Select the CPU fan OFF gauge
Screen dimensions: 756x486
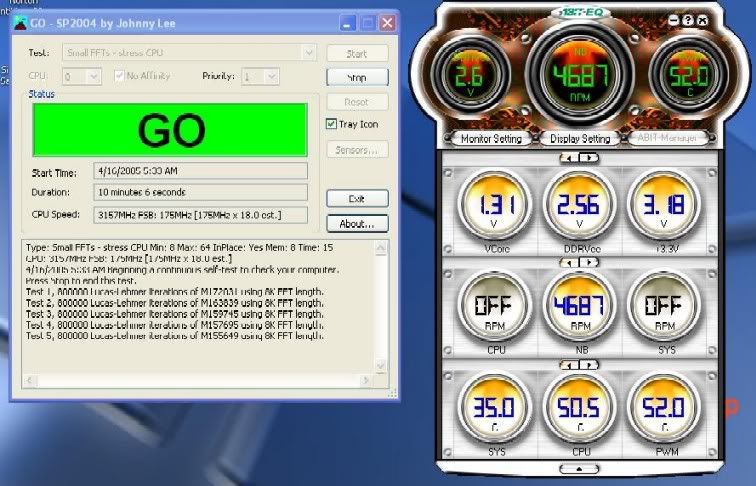[495, 307]
